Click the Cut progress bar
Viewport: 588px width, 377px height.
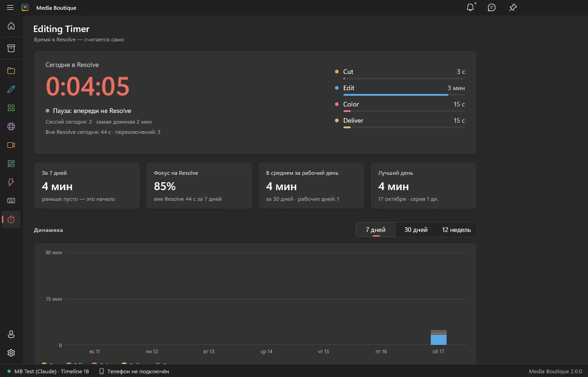click(404, 79)
